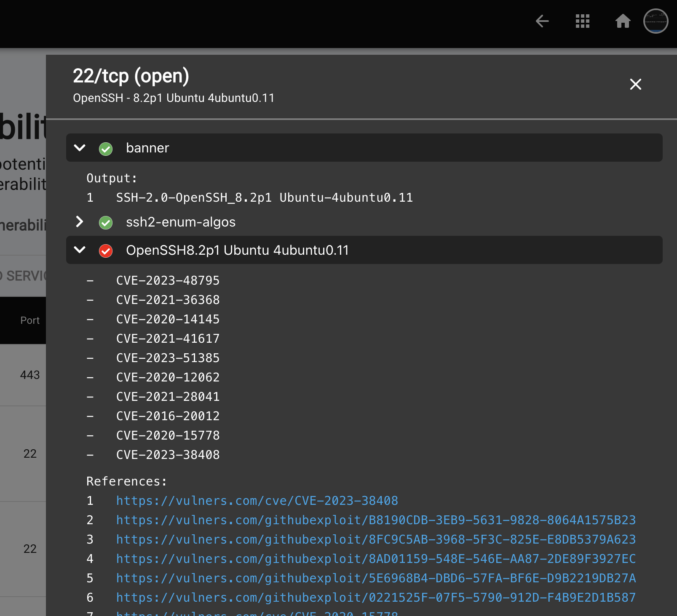Navigate back using the arrow icon

tap(542, 21)
